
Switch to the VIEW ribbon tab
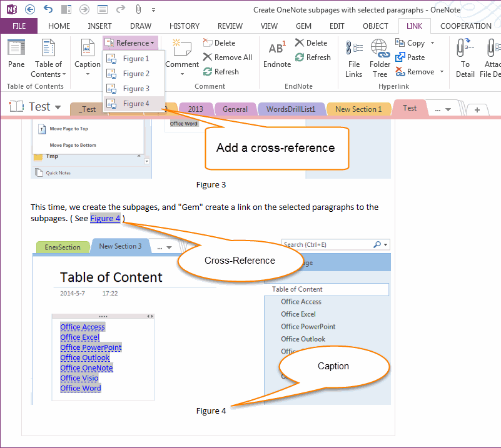tap(269, 26)
